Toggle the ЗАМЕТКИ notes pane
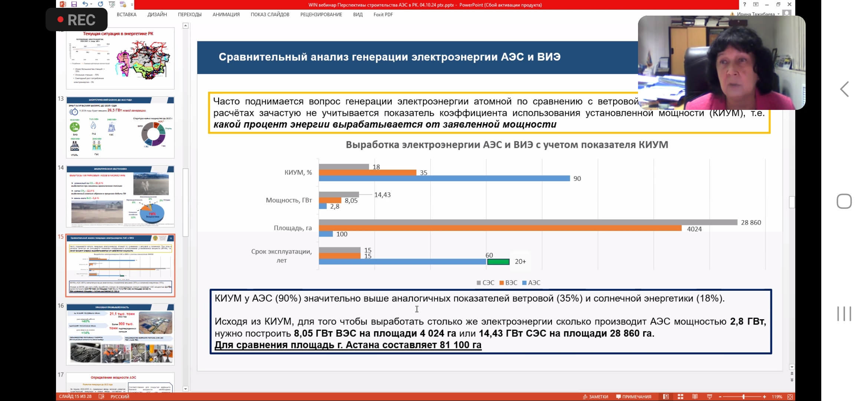868x401 pixels. tap(595, 397)
